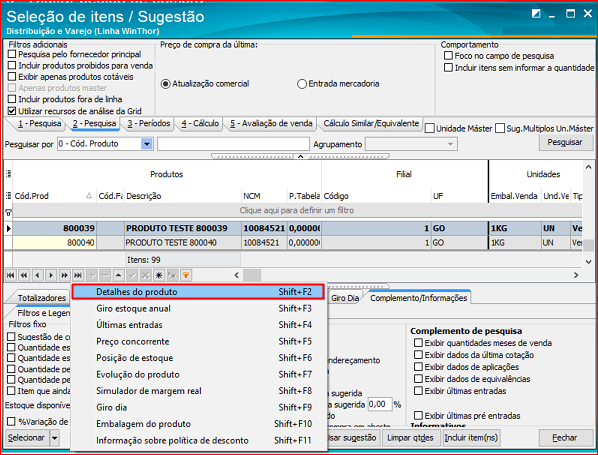Viewport: 598px width, 455px height.
Task: Click the window layout icon in title bar
Action: coord(536,14)
